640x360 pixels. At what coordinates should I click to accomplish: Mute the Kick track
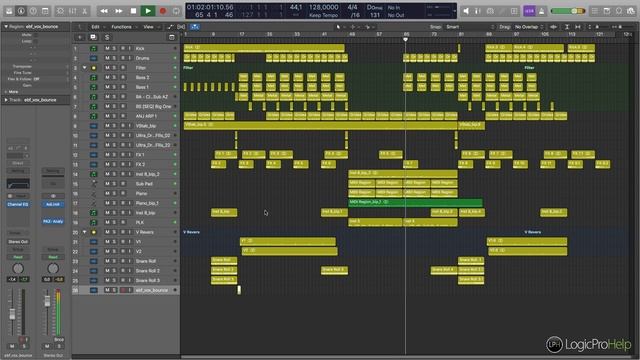pyautogui.click(x=107, y=49)
